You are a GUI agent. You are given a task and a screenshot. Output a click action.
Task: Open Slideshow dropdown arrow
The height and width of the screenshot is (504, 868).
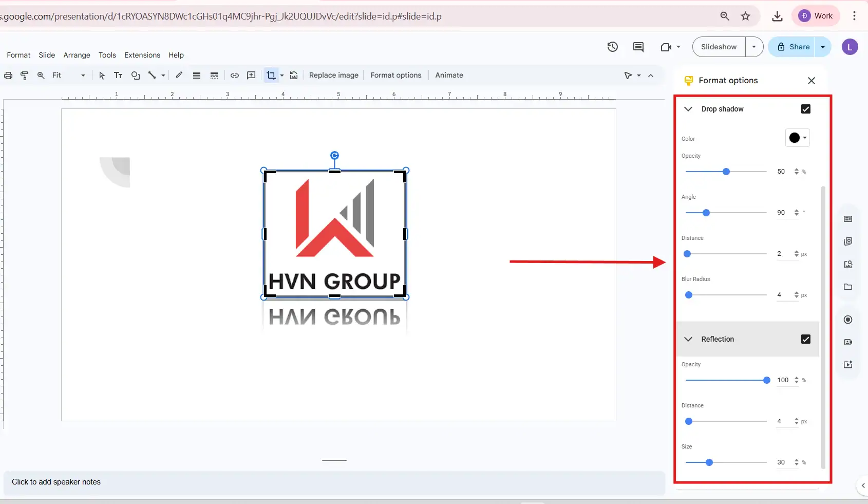754,47
